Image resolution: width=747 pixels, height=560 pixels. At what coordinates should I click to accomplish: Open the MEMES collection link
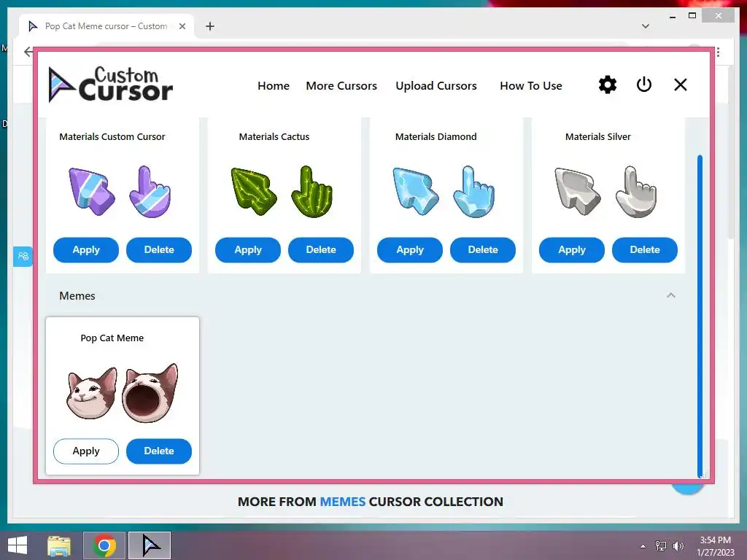[x=343, y=502]
